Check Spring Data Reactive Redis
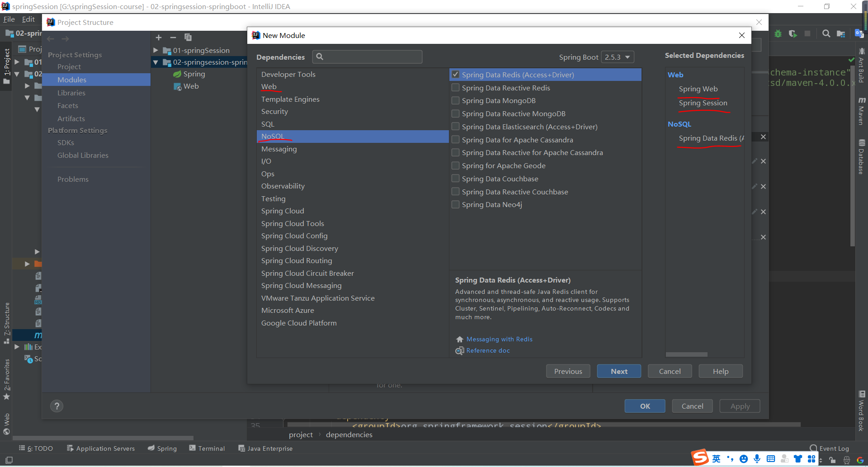Viewport: 868px width, 467px height. (455, 88)
